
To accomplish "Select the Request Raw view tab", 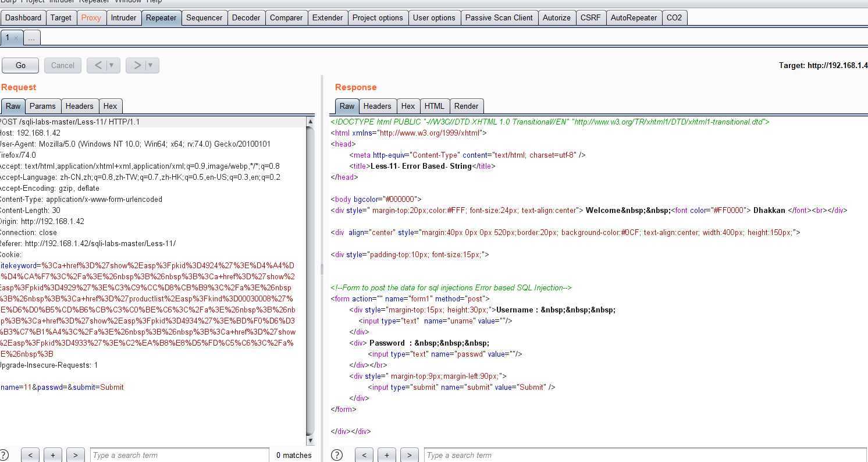I will [13, 106].
